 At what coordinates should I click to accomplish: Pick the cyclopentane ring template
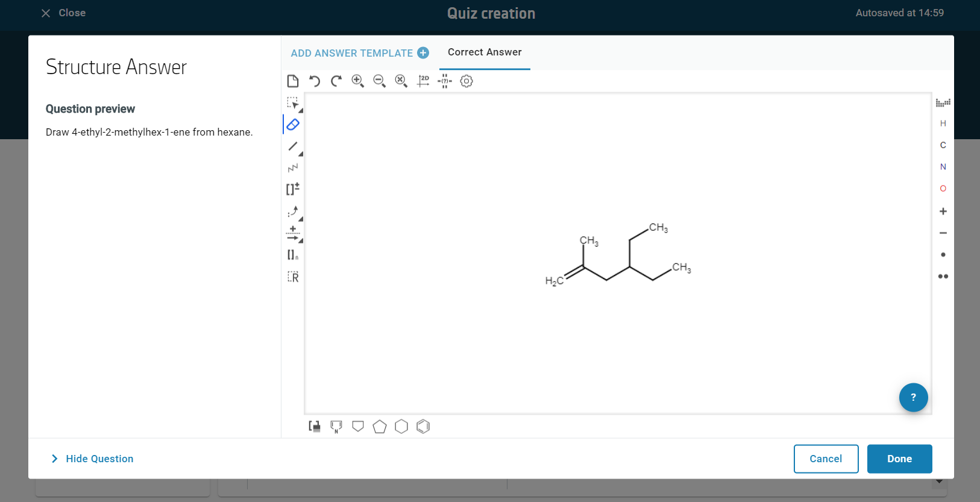[380, 427]
